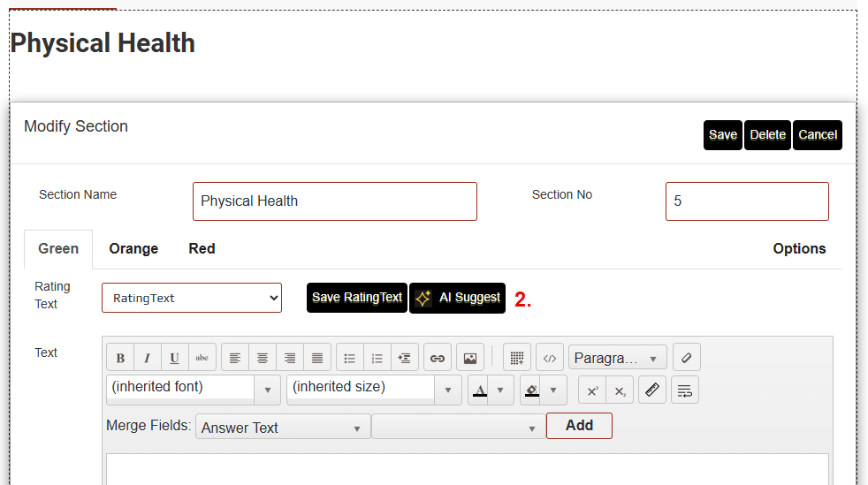Insert a bulleted list
This screenshot has height=485, width=868.
click(350, 358)
